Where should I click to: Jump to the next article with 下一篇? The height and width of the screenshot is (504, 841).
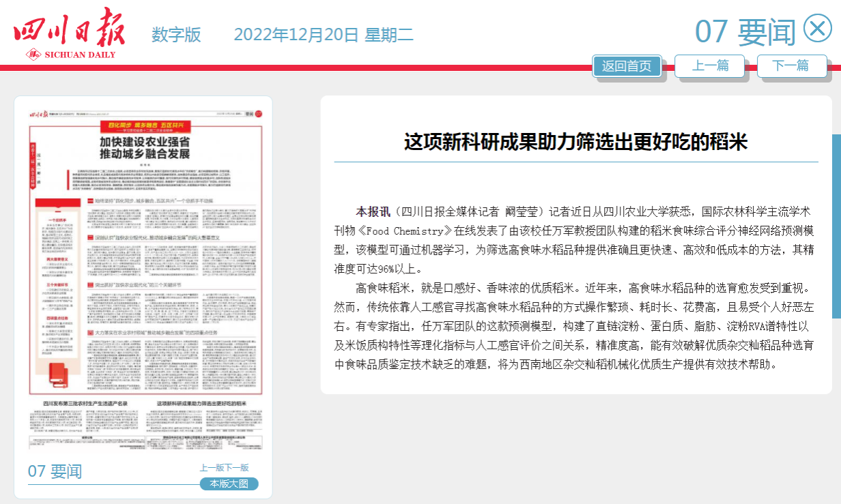pos(791,65)
